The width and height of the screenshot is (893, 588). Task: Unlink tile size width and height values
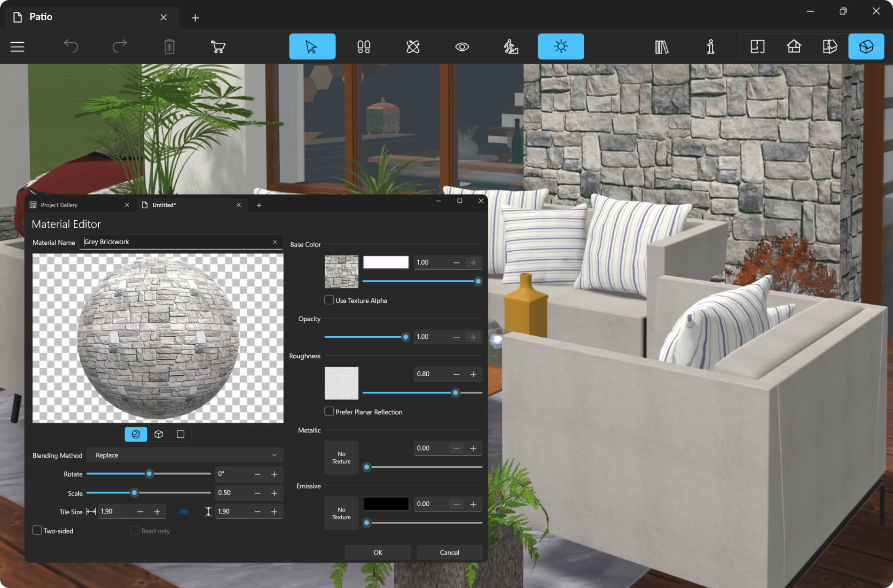point(184,511)
